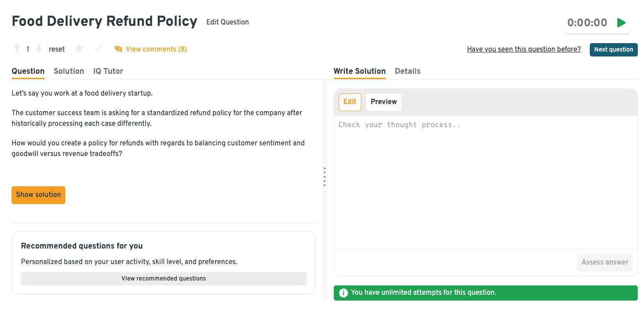644x309 pixels.
Task: Open View comments (8)
Action: tap(151, 49)
